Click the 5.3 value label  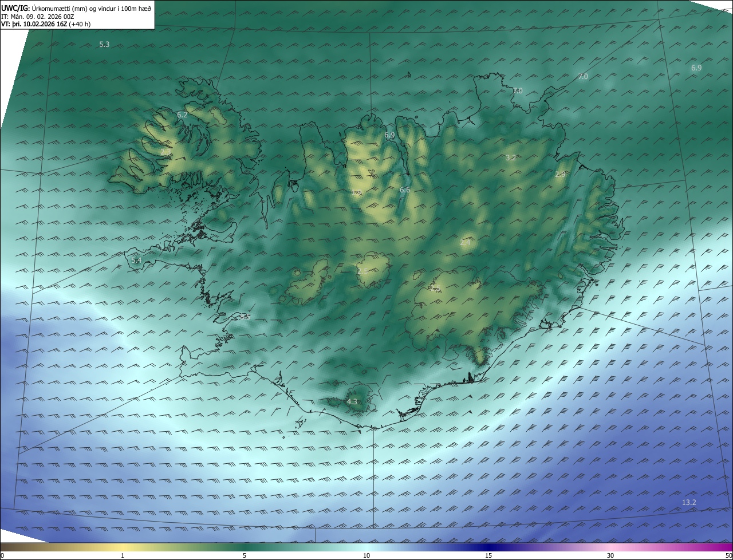point(104,45)
